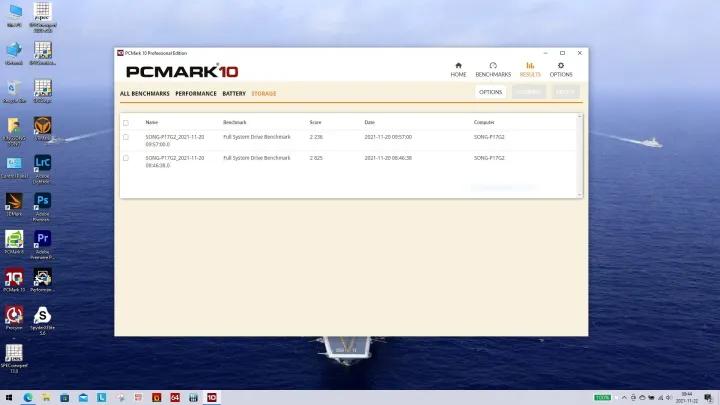Open the red AIDA64 taskbar icon
This screenshot has height=405, width=720.
(175, 398)
